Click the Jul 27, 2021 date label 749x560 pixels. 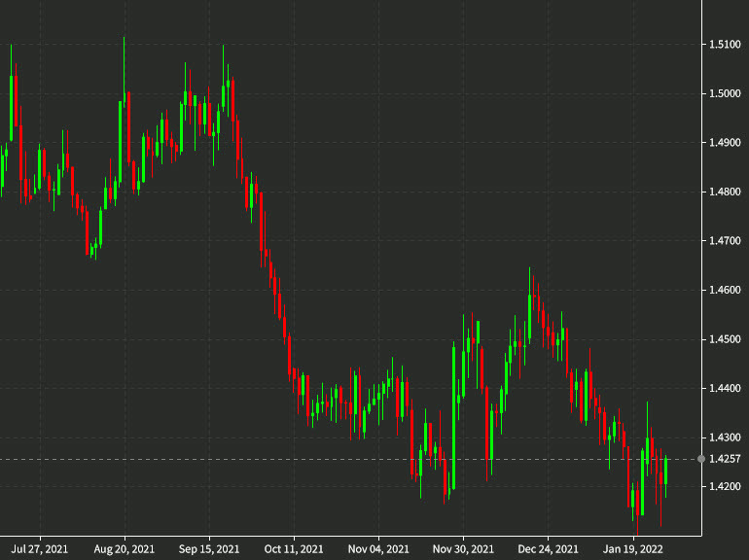coord(40,548)
